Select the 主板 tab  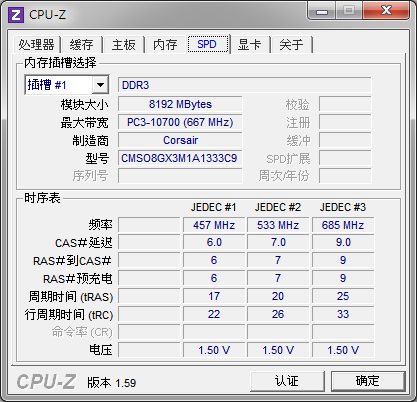[123, 44]
